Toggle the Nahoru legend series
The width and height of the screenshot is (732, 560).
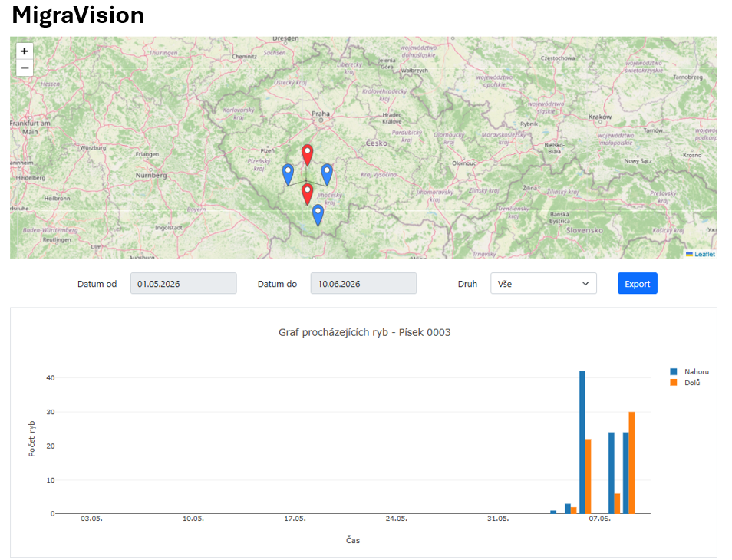coord(690,371)
